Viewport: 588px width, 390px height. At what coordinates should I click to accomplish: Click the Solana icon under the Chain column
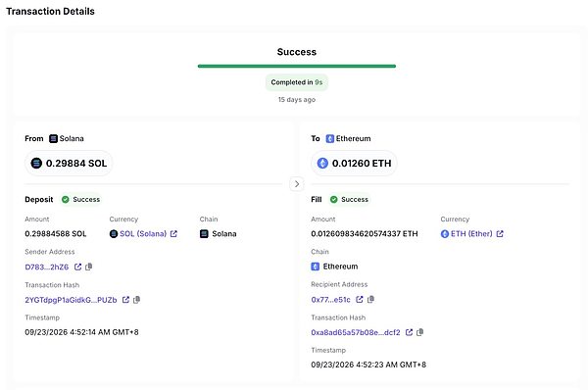coord(204,234)
